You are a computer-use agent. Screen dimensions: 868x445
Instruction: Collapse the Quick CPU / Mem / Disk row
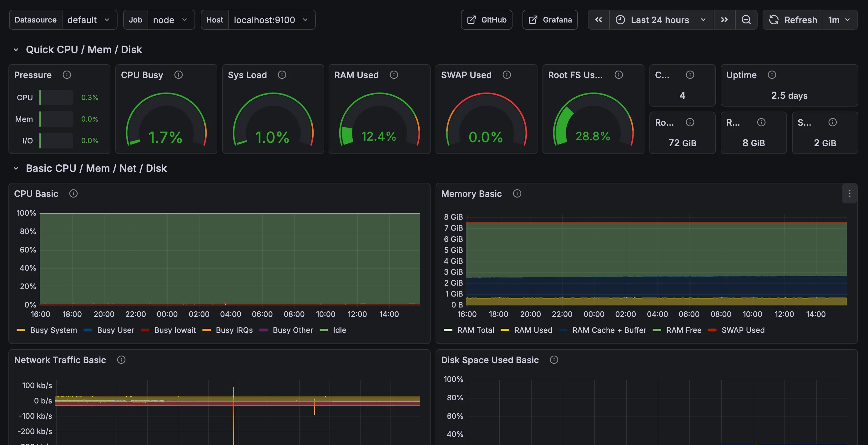16,49
